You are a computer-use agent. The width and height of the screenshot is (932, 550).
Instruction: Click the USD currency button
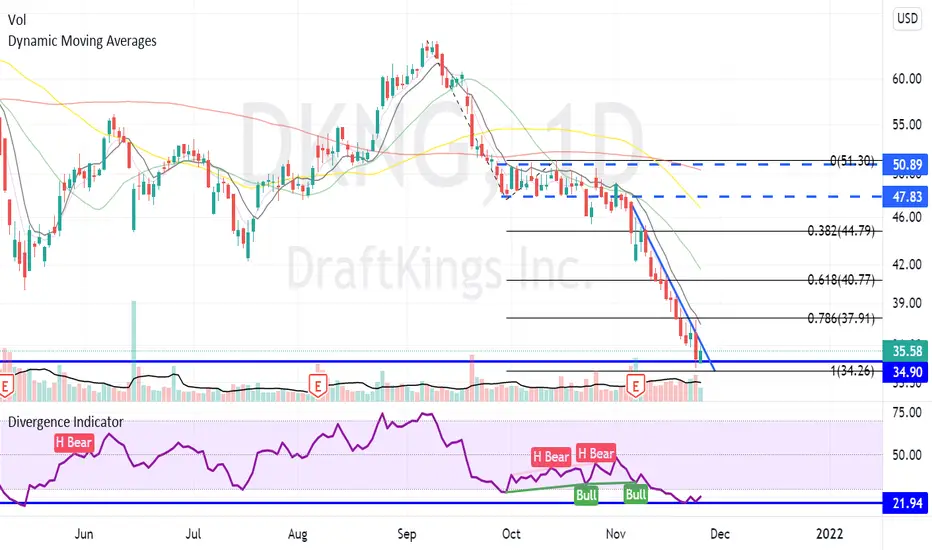click(907, 18)
